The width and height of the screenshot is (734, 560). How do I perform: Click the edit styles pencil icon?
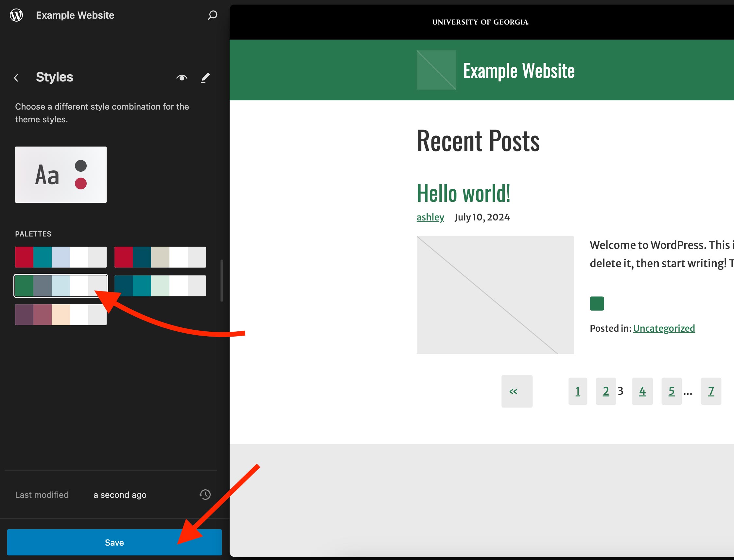click(x=205, y=78)
